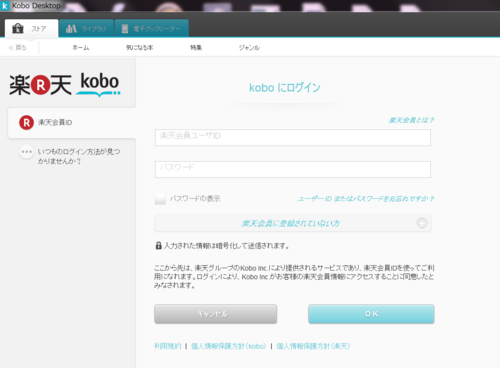Open the 気になる本 menu item
500x368 pixels.
(139, 48)
